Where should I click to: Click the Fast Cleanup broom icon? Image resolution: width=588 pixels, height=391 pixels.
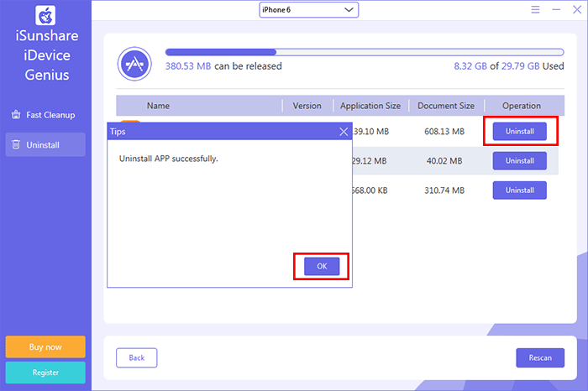click(16, 115)
